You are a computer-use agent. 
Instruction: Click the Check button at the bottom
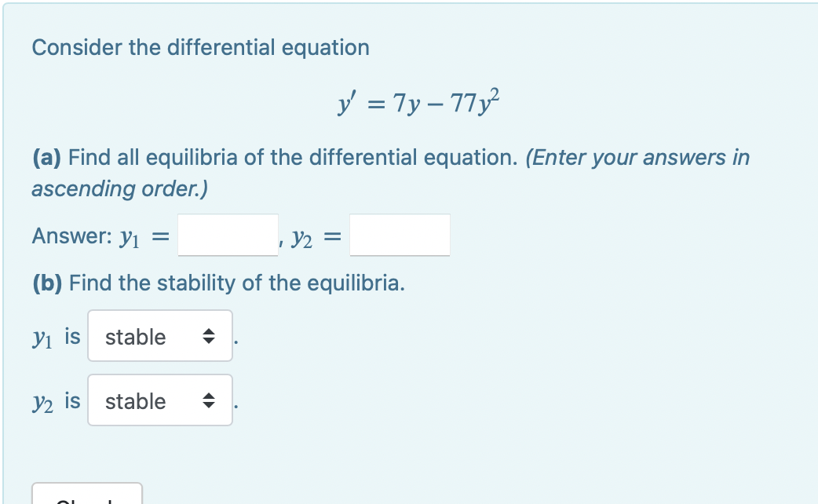[x=86, y=496]
